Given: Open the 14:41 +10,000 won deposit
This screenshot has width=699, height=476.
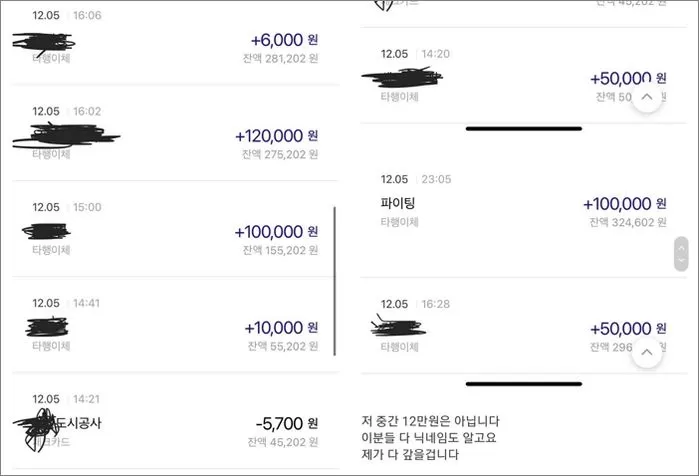Looking at the screenshot, I should coord(173,324).
